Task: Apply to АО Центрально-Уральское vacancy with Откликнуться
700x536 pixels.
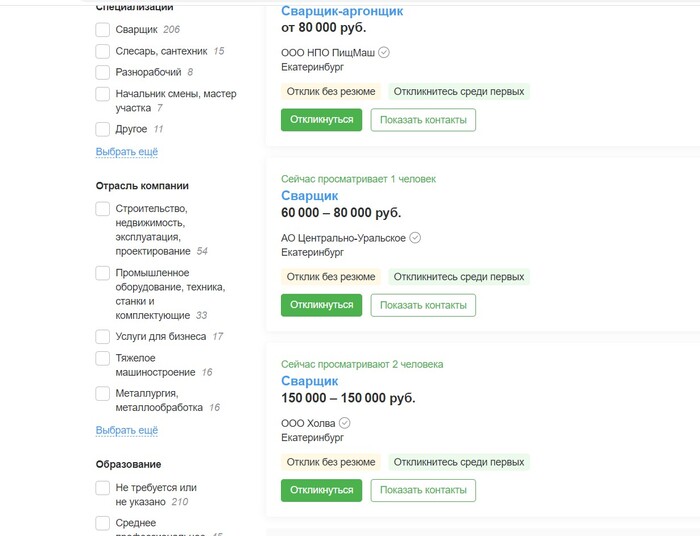Action: [x=321, y=305]
